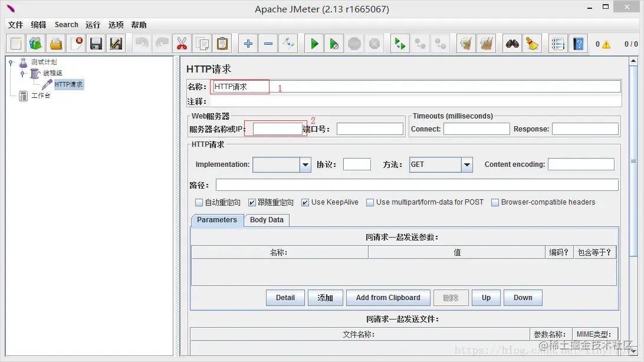Screen dimensions: 644x362
Task: Collapse all nodes with minus icon
Action: pos(268,44)
